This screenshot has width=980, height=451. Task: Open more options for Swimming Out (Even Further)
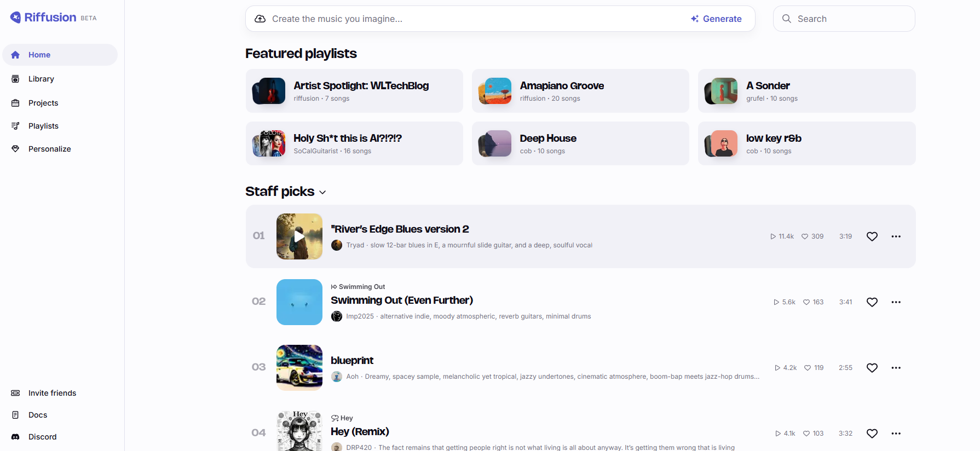pyautogui.click(x=896, y=302)
